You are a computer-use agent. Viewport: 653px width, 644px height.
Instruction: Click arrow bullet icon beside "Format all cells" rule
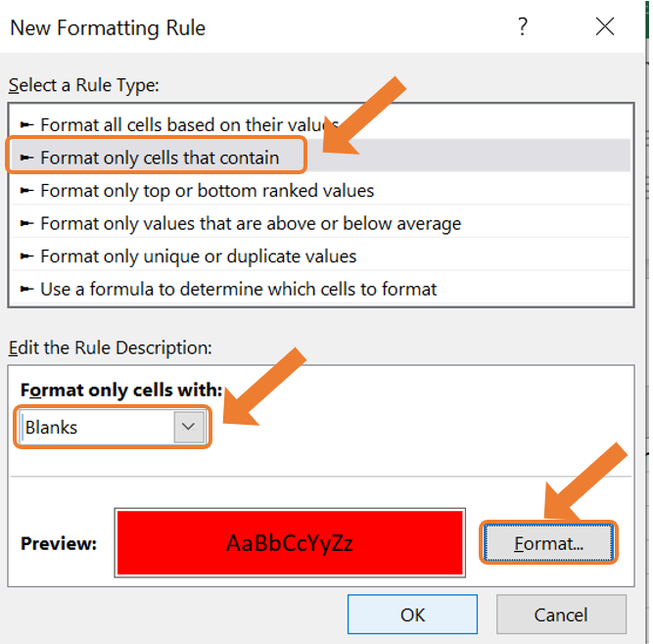tap(26, 124)
